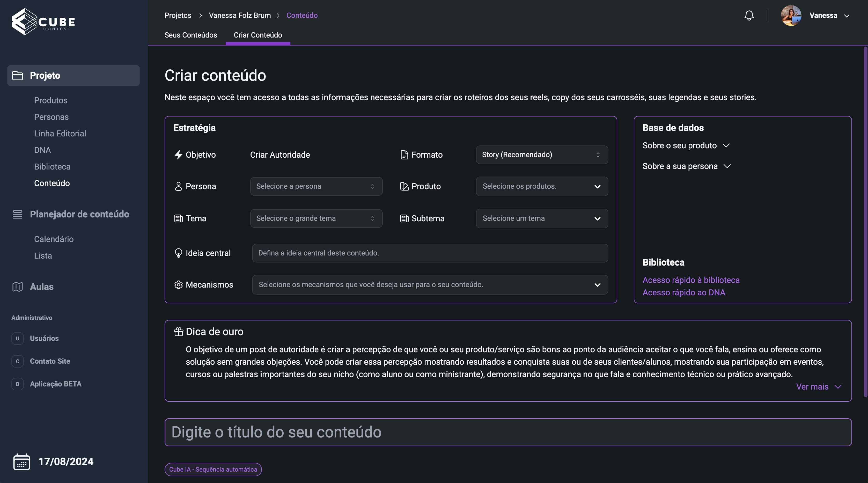The height and width of the screenshot is (483, 868).
Task: Open the Mecanismos selection dropdown
Action: tap(430, 285)
